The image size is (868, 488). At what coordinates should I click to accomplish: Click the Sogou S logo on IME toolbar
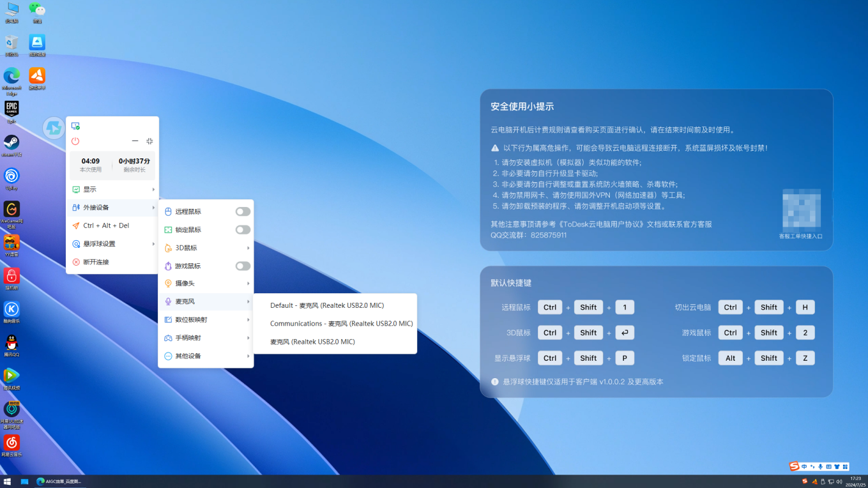pos(794,467)
